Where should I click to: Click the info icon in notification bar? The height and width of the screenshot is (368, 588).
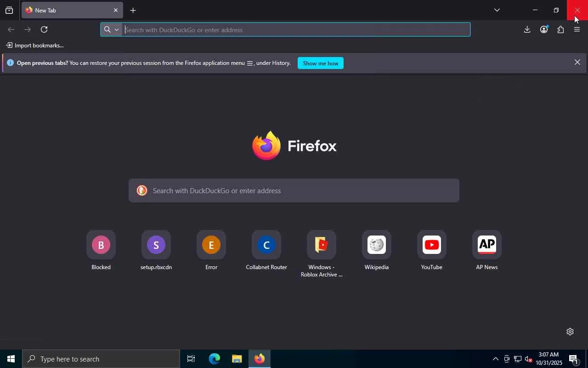[x=10, y=63]
